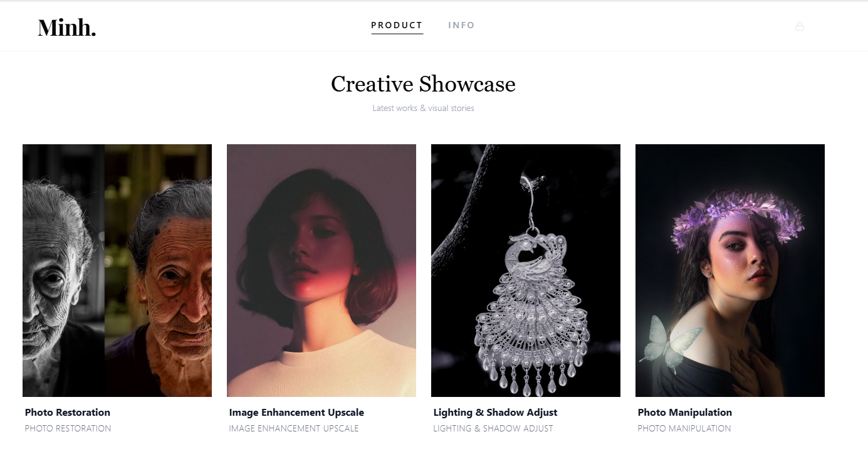868x449 pixels.
Task: Open the INFO tab
Action: [461, 25]
